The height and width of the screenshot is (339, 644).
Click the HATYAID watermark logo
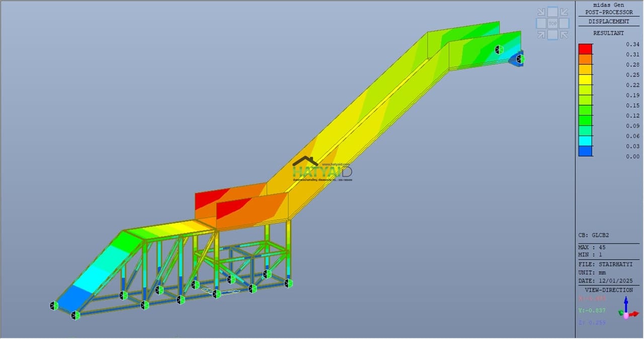322,168
